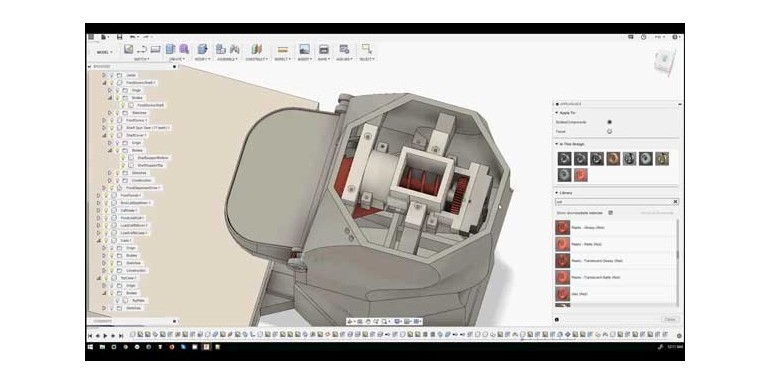Select red appearance swatch in In This Design
The width and height of the screenshot is (770, 385).
pos(580,175)
